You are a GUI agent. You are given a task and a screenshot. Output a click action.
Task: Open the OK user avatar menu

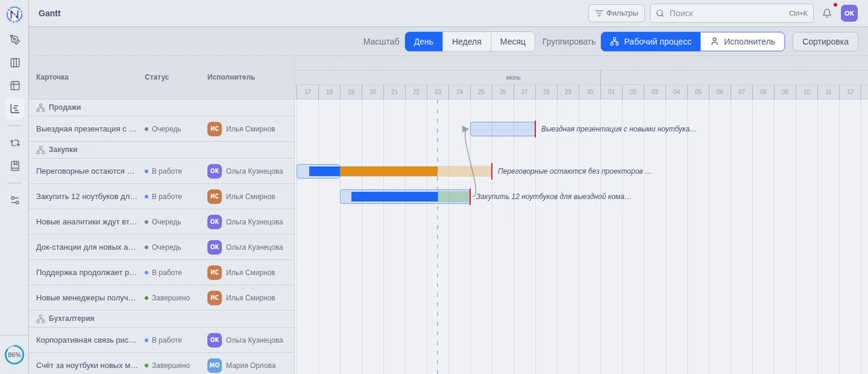pos(849,13)
